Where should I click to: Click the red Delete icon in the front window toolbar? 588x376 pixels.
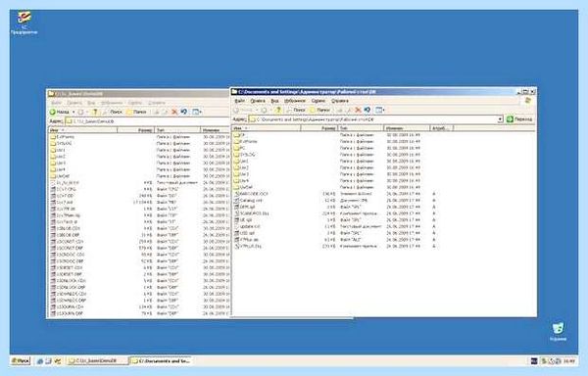point(358,110)
